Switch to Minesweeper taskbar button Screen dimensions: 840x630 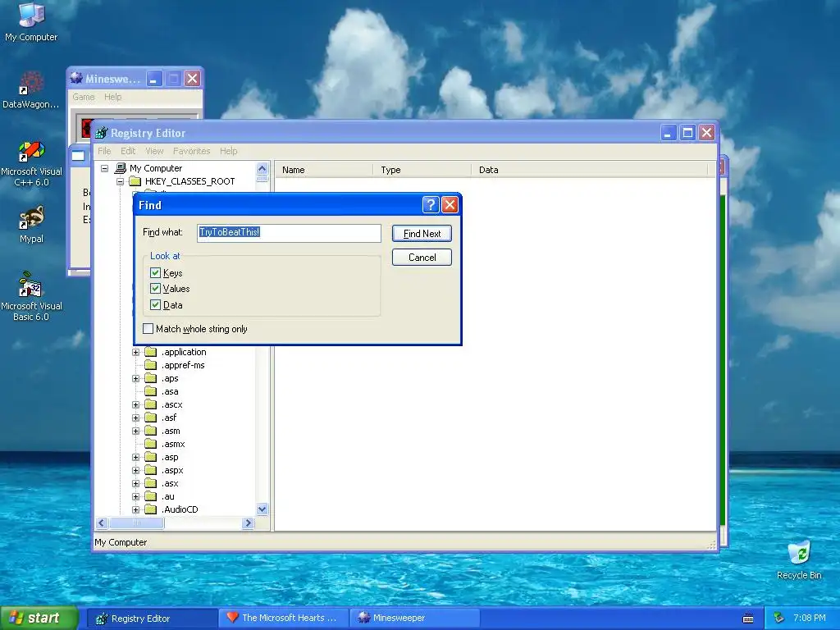(x=414, y=619)
